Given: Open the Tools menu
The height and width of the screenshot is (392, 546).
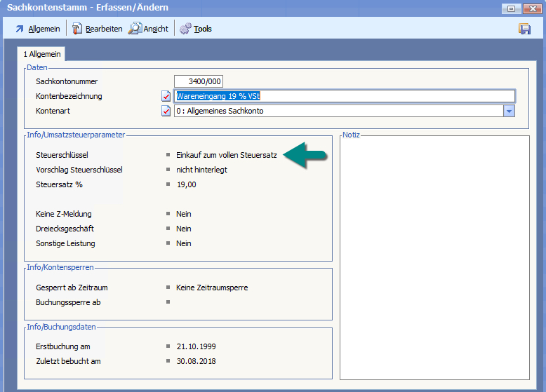Looking at the screenshot, I should point(203,29).
